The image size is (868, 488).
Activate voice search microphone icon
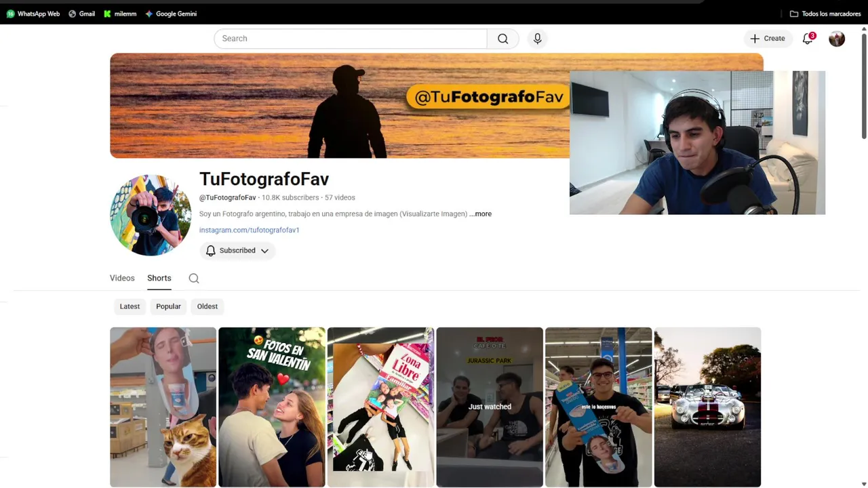click(537, 39)
